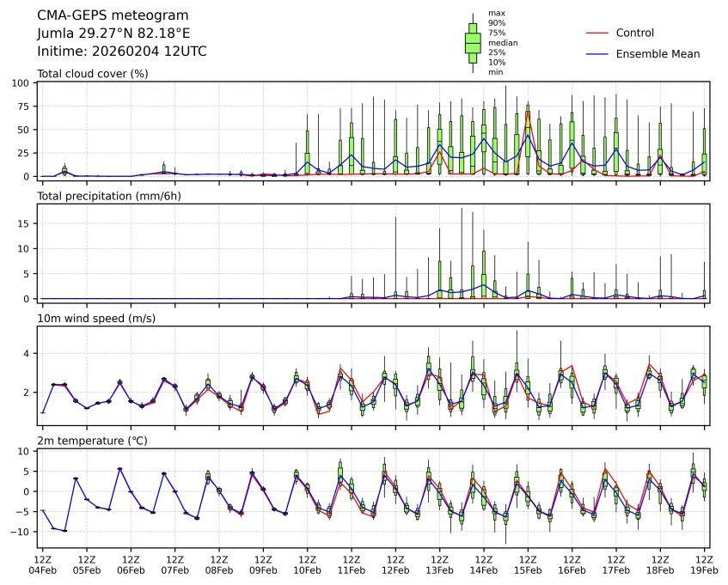Select the 2m temperature (°C) panel title
The width and height of the screenshot is (728, 585).
tap(93, 441)
